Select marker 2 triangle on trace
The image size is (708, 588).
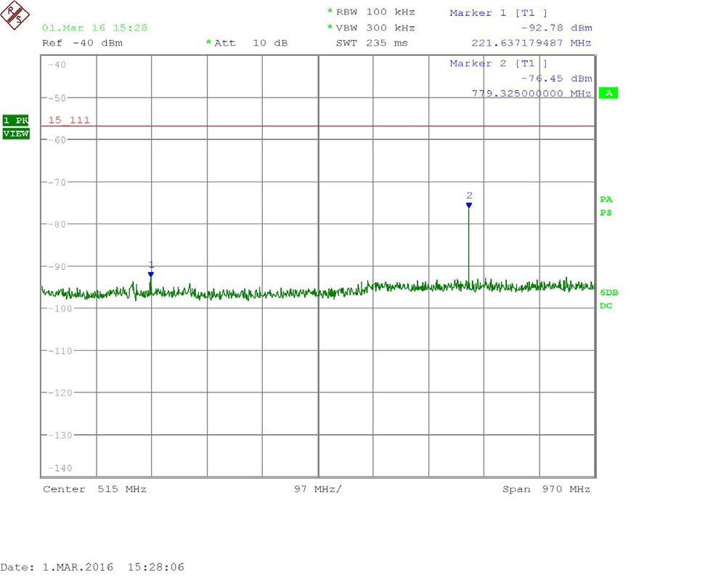469,205
